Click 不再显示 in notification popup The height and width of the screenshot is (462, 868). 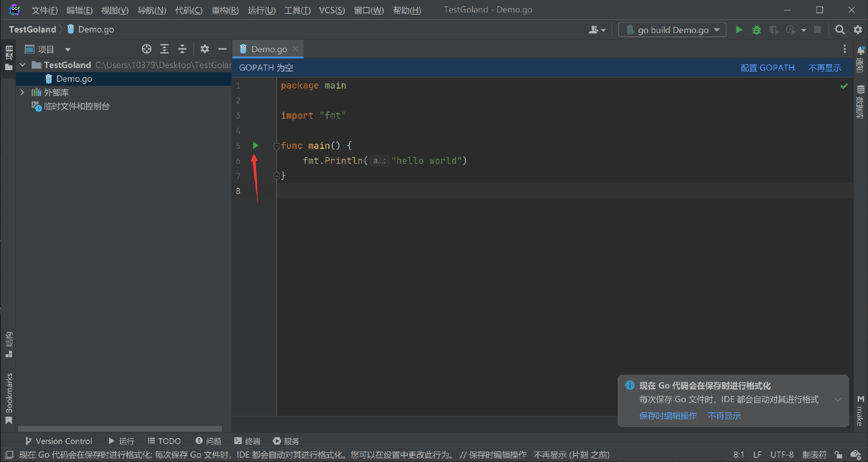[724, 416]
